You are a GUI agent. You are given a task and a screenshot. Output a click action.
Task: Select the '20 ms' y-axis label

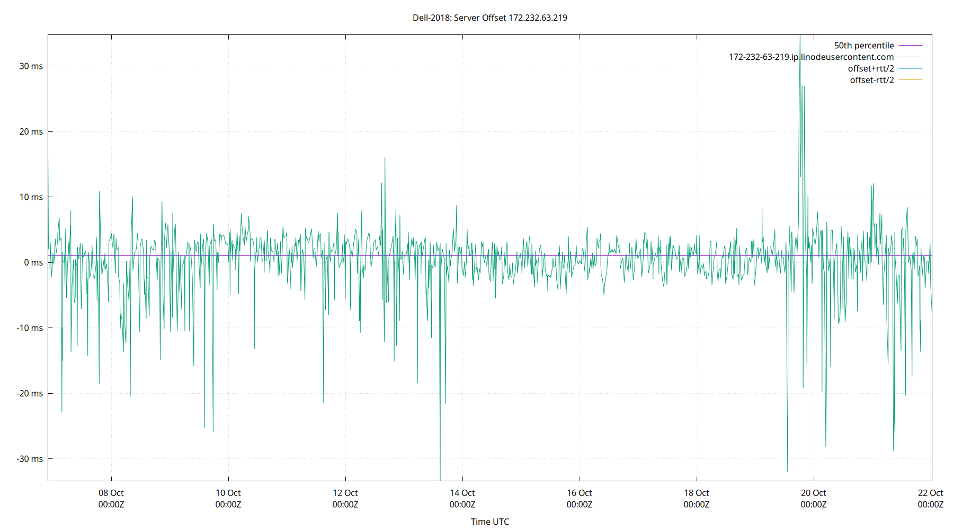coord(31,131)
